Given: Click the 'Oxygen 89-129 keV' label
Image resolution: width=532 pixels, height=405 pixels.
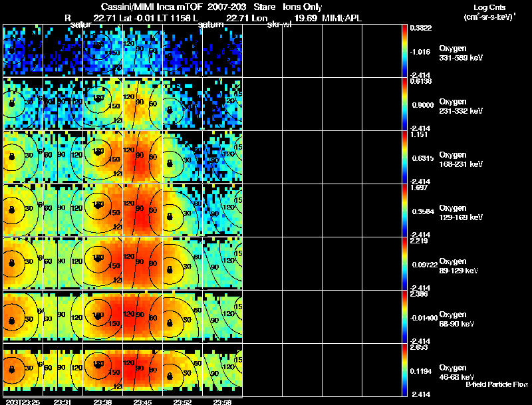Looking at the screenshot, I should (459, 266).
